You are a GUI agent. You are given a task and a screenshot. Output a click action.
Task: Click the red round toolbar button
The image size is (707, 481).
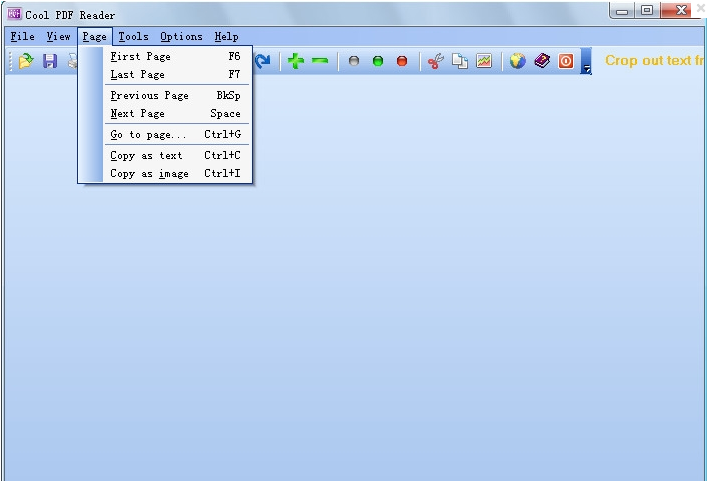[x=402, y=61]
